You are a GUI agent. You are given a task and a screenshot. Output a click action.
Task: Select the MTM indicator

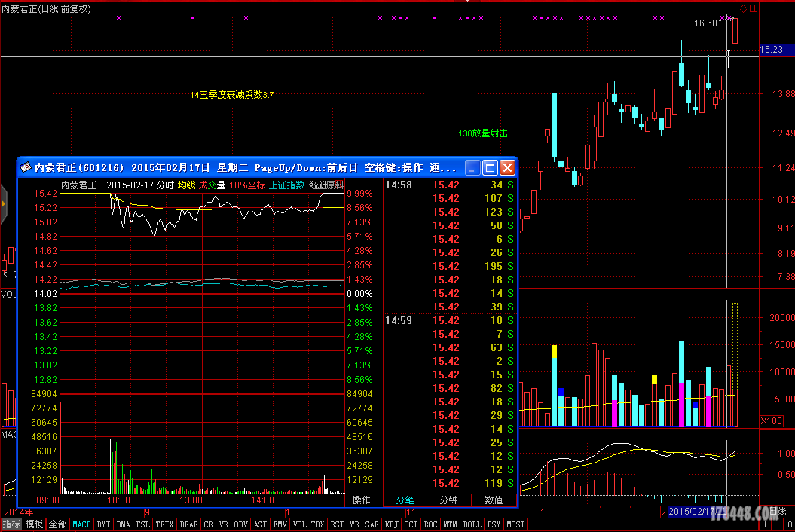coord(450,525)
